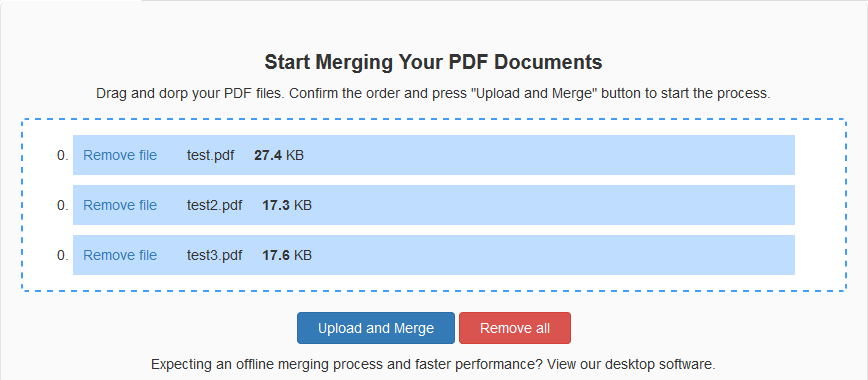The height and width of the screenshot is (380, 868).
Task: Select the test3.pdf file name
Action: 214,255
